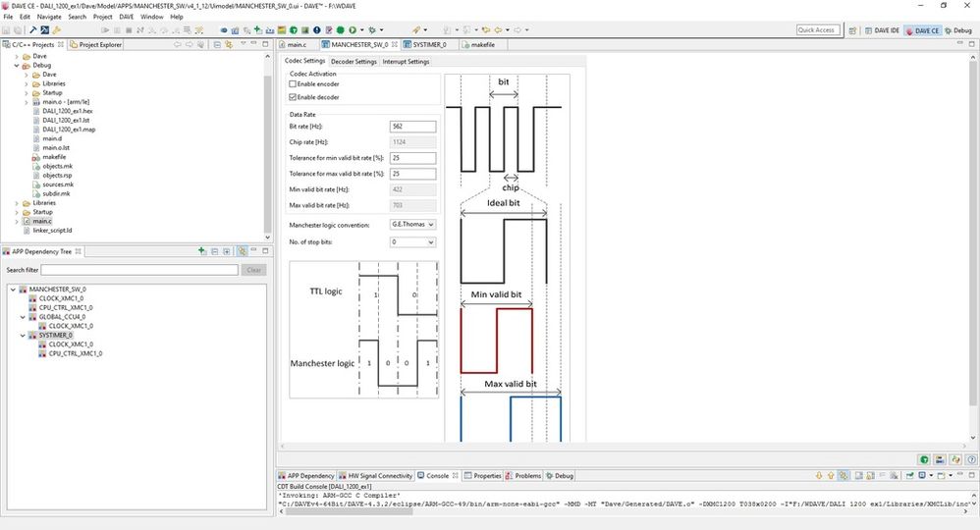Click the green Run arrow icon

click(x=353, y=30)
